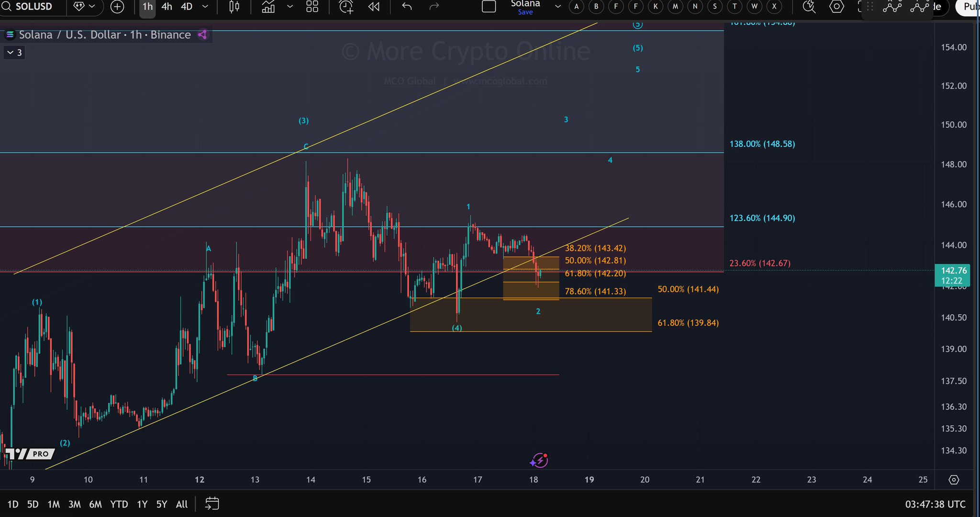Open the indicator templates grid icon
This screenshot has height=517, width=980.
click(x=312, y=7)
